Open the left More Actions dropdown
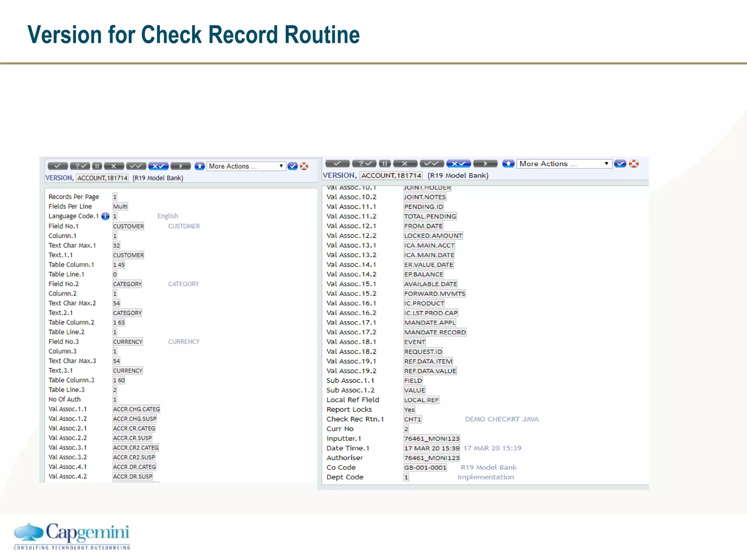 246,166
